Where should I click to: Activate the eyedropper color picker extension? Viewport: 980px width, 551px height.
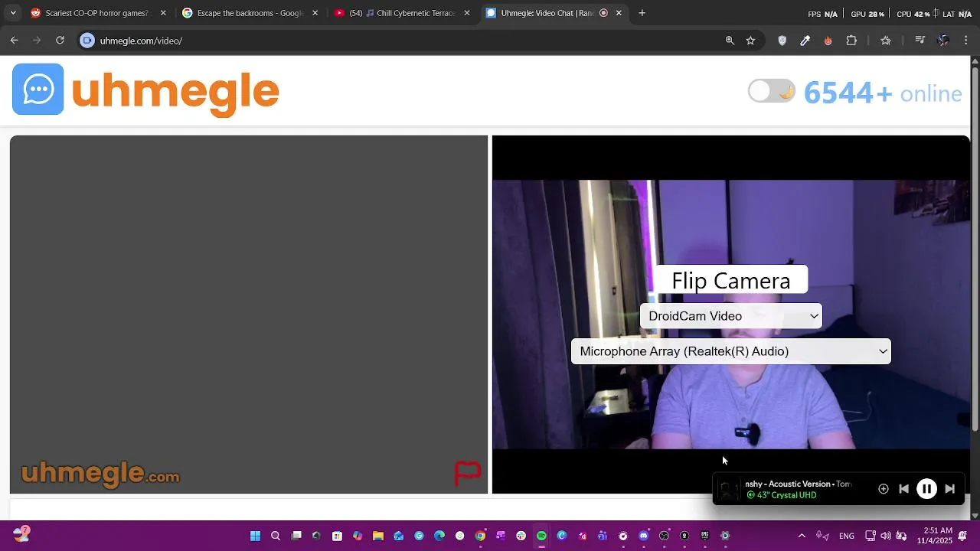805,41
